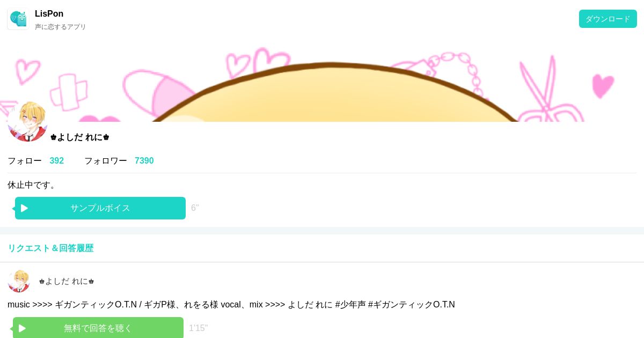This screenshot has height=338, width=644.
Task: Click the 6" sample voice duration label
Action: tap(195, 208)
